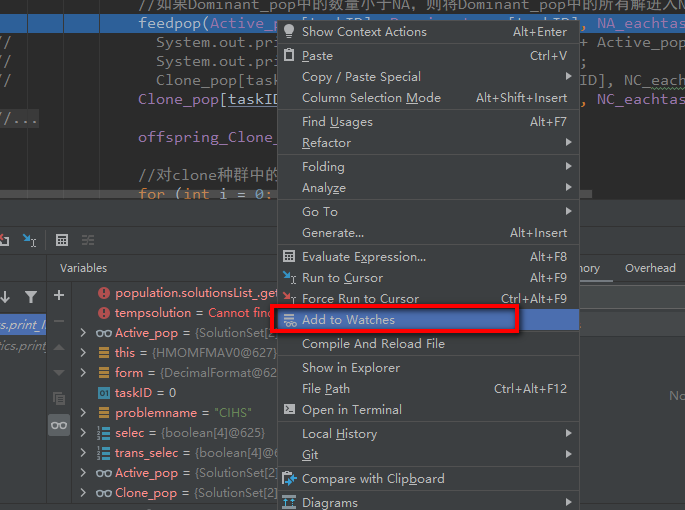Viewport: 685px width, 510px height.
Task: Click the Compare with Clipboard icon
Action: [289, 478]
